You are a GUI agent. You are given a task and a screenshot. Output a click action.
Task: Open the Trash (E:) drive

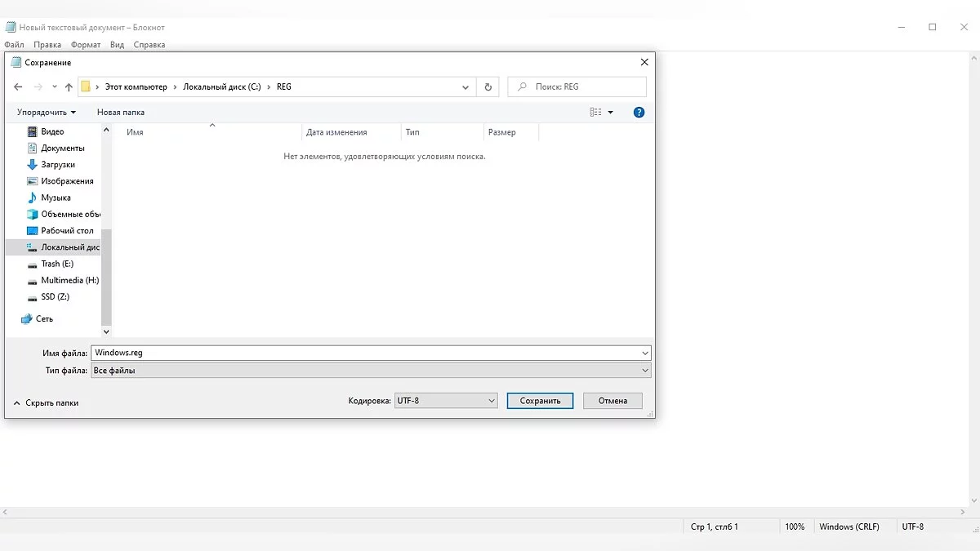[x=56, y=264]
